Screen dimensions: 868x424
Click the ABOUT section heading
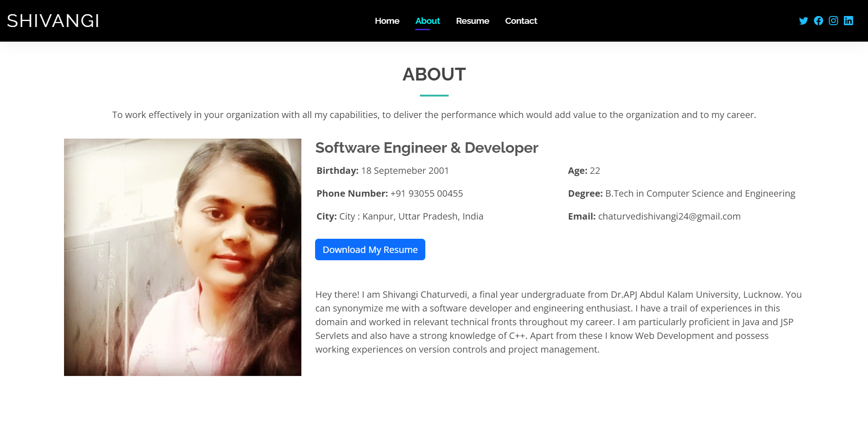[x=434, y=75]
